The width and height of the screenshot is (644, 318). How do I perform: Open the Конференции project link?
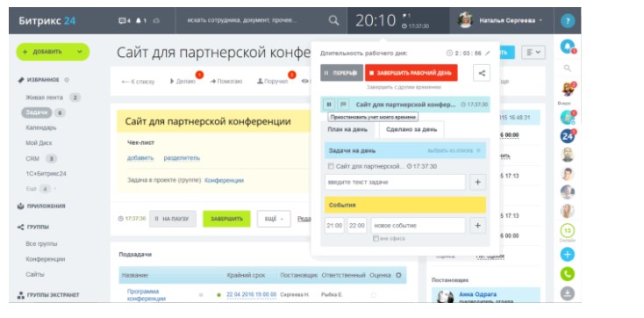pyautogui.click(x=224, y=180)
